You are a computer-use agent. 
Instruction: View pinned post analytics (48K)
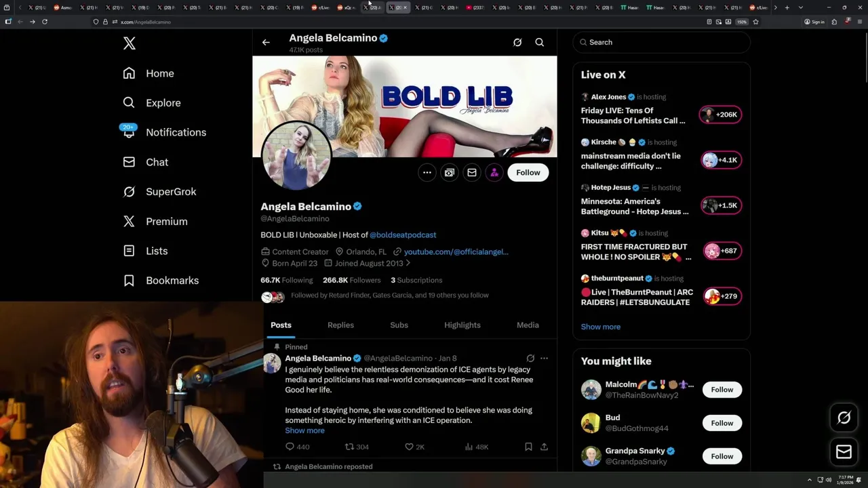coord(476,447)
